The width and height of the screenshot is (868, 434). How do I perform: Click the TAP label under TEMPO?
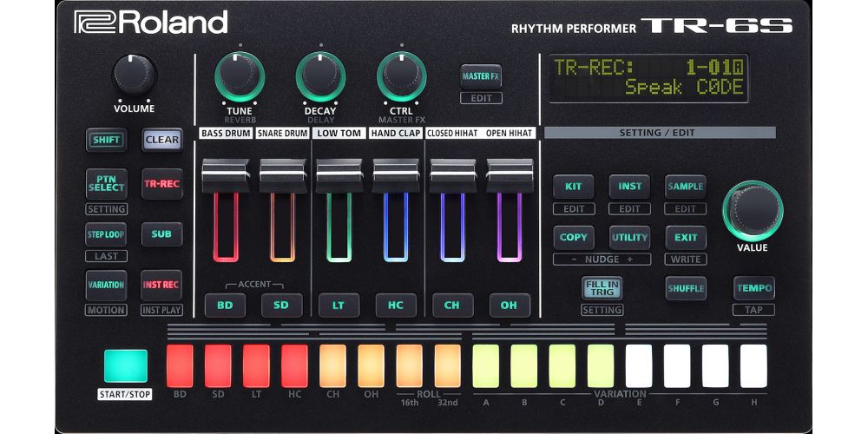click(x=754, y=310)
